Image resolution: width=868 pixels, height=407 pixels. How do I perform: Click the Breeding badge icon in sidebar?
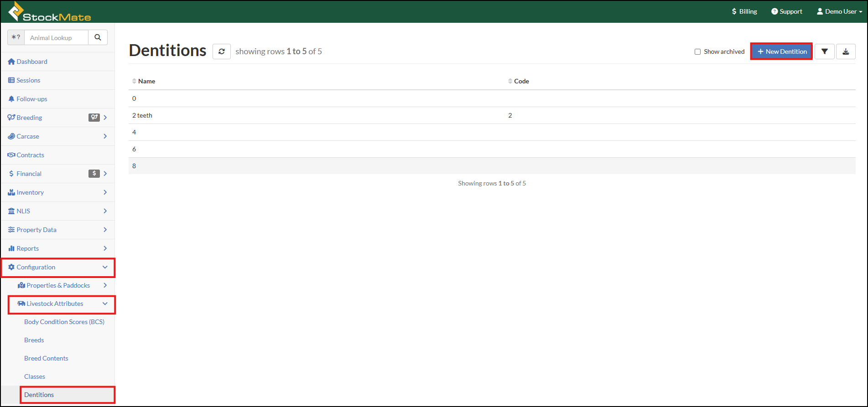tap(94, 118)
